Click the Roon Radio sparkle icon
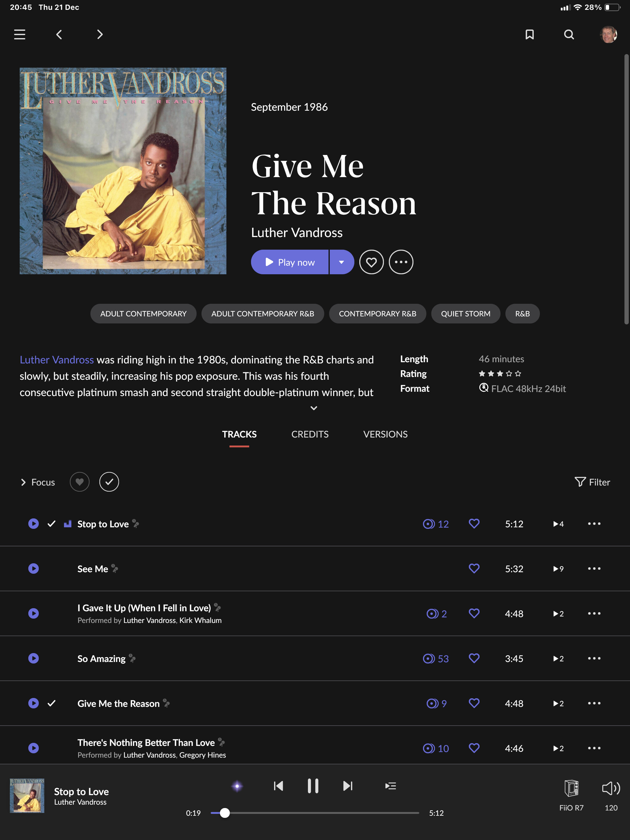The image size is (630, 840). click(x=237, y=786)
